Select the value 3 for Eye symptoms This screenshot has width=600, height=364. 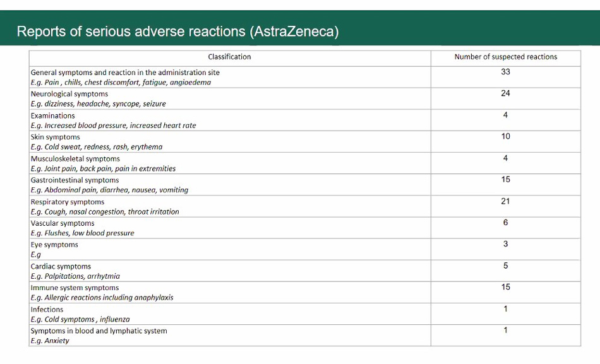505,244
